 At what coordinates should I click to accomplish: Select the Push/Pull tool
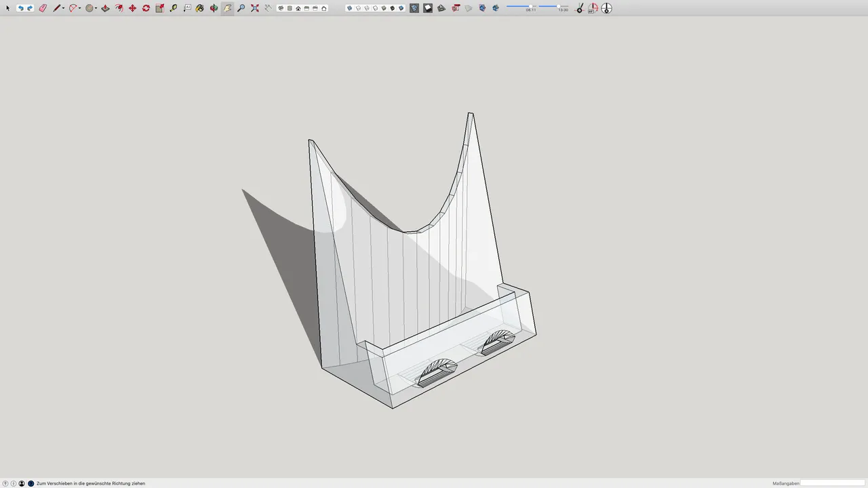click(x=105, y=8)
